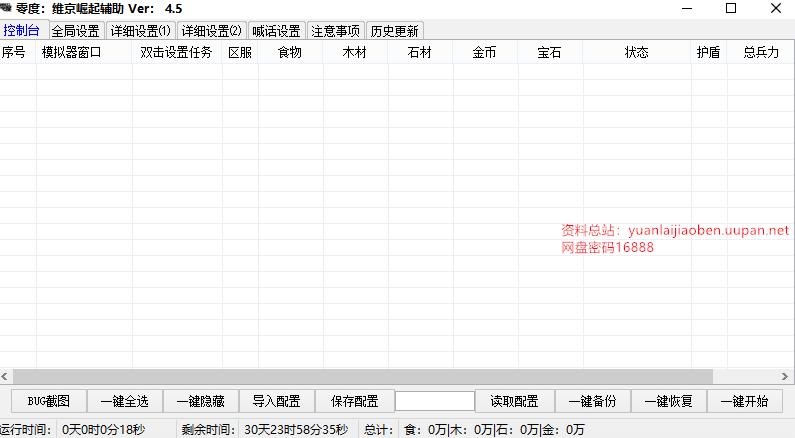Click the 状态 column header
795x438 pixels.
point(636,52)
